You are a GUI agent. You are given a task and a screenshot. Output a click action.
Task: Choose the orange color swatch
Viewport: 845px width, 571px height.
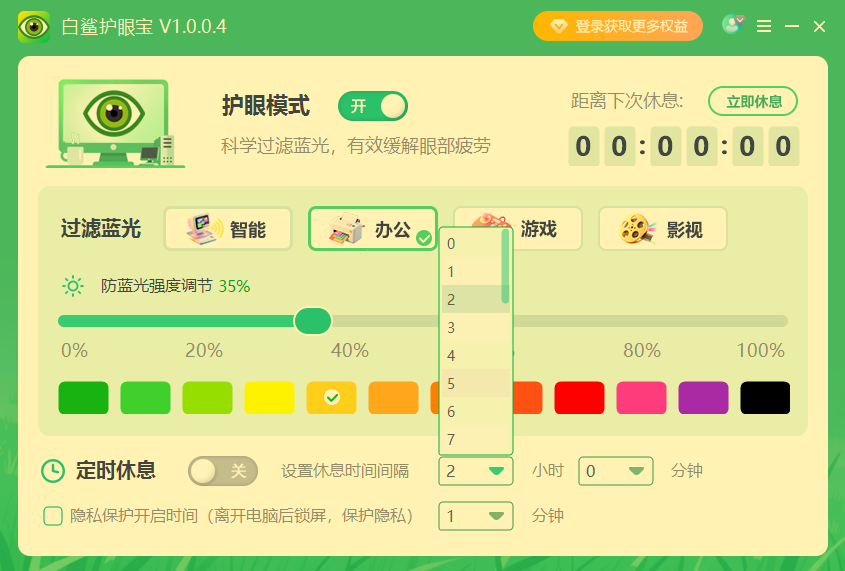pos(393,398)
